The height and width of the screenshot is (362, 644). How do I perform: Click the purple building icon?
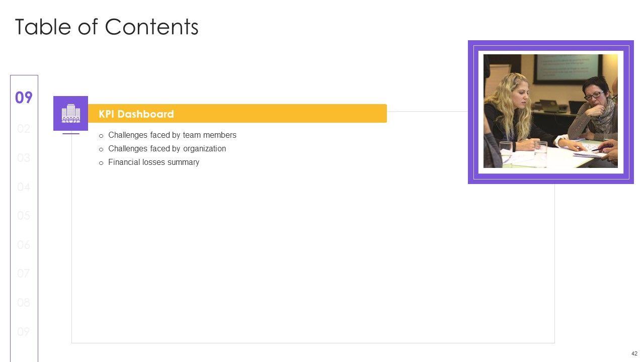pyautogui.click(x=70, y=113)
